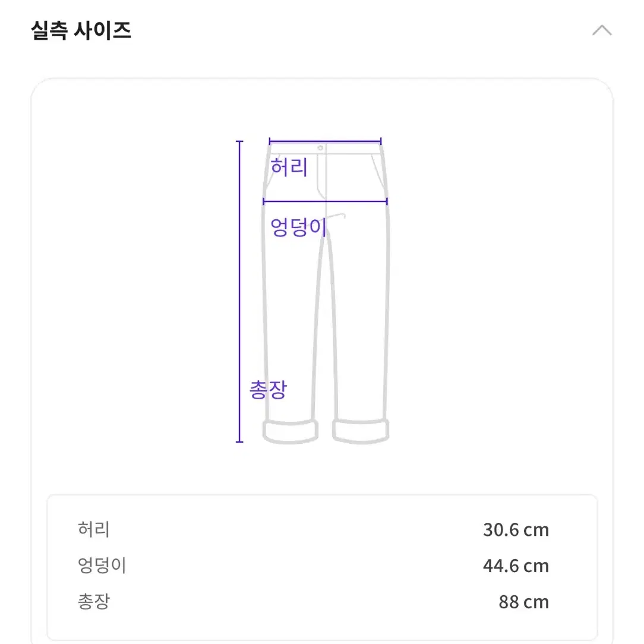The height and width of the screenshot is (644, 644).
Task: Click the 총장 label on pants diagram
Action: [x=268, y=390]
